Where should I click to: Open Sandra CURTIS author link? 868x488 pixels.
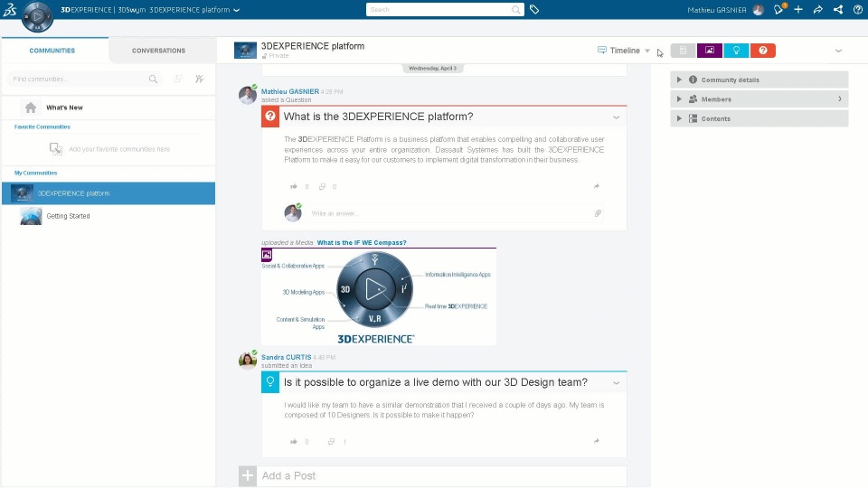[287, 357]
